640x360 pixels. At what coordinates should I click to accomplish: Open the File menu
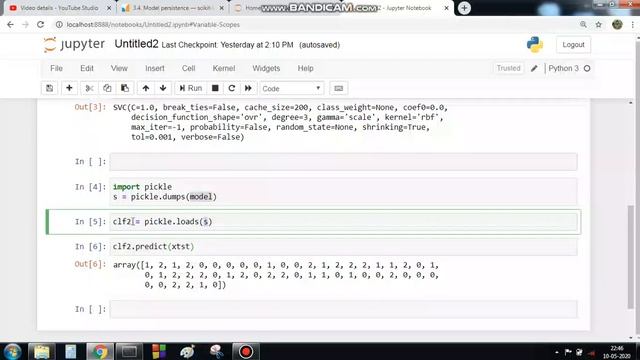point(56,68)
